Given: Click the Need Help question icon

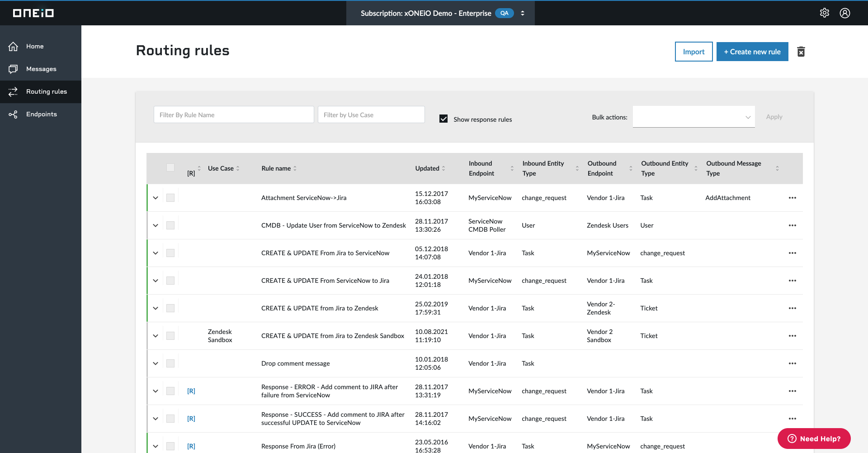Looking at the screenshot, I should pyautogui.click(x=792, y=439).
